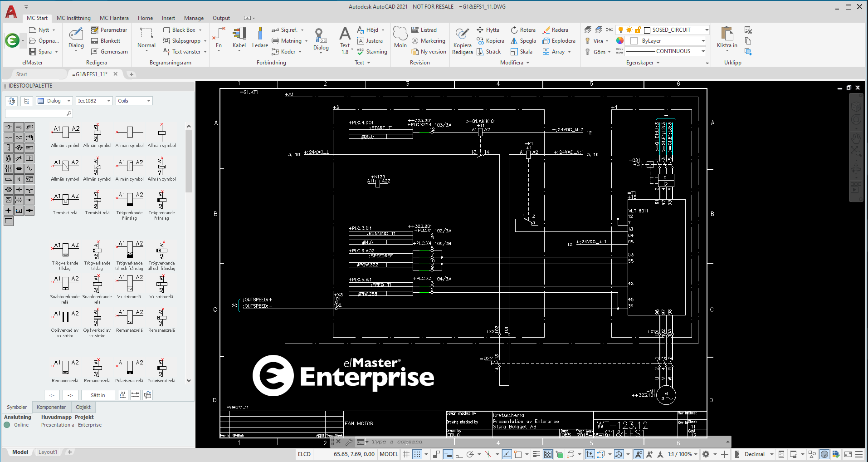The image size is (868, 462).
Task: Open the SOSED_CIRCUIT layer dropdown
Action: pos(707,30)
